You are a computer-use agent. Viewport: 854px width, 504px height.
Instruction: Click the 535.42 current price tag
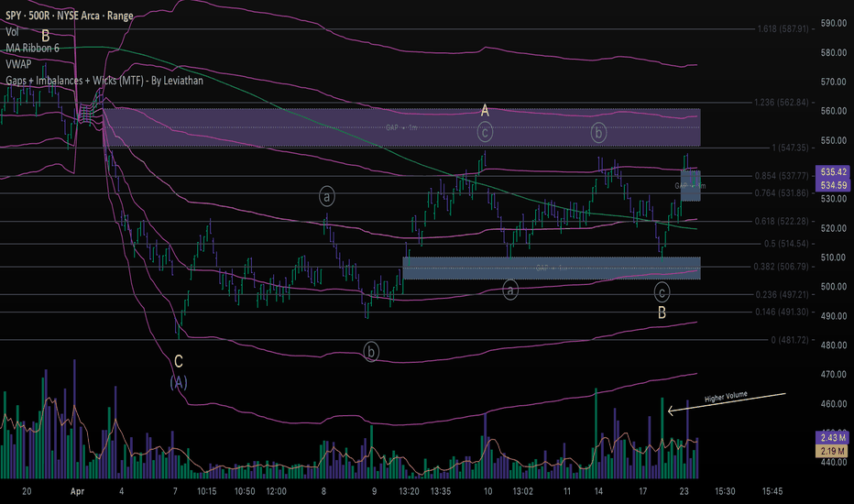[x=833, y=171]
